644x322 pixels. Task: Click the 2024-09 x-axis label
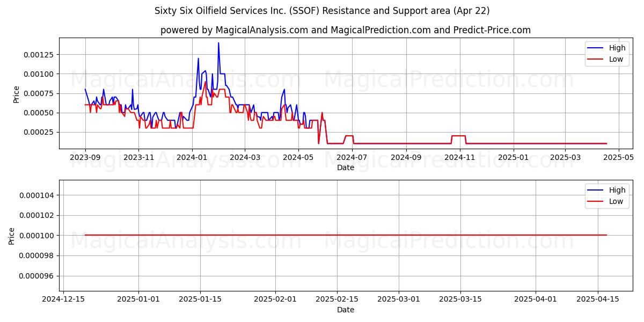(406, 158)
